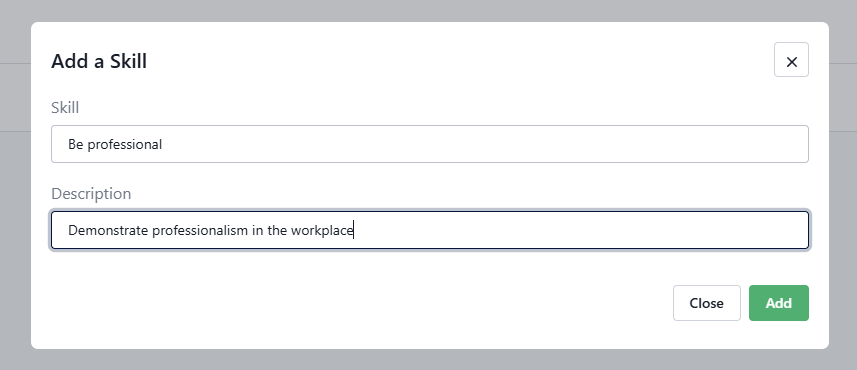Place cursor in the "Be professional" text
Image resolution: width=857 pixels, height=370 pixels.
[x=115, y=144]
